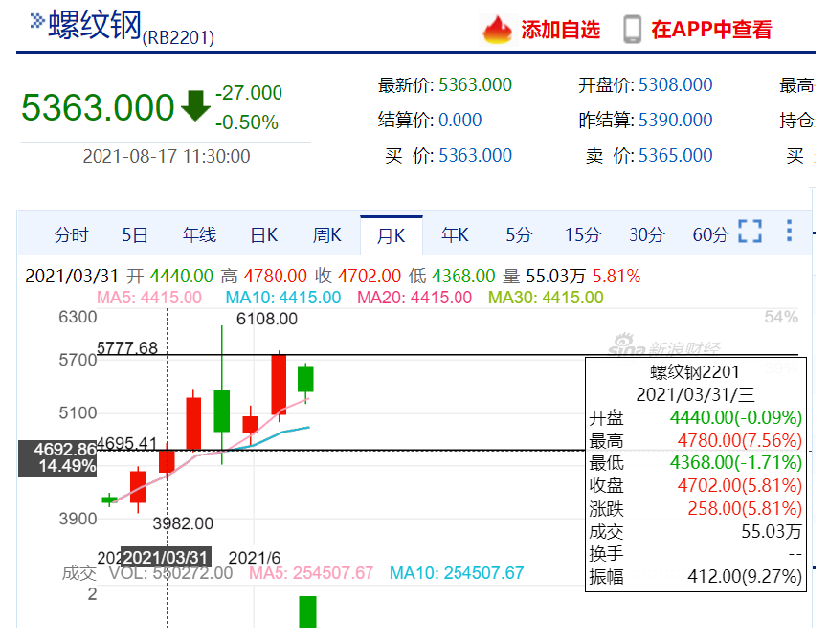The image size is (829, 644).
Task: Toggle fullscreen chart view icon
Action: click(x=750, y=231)
